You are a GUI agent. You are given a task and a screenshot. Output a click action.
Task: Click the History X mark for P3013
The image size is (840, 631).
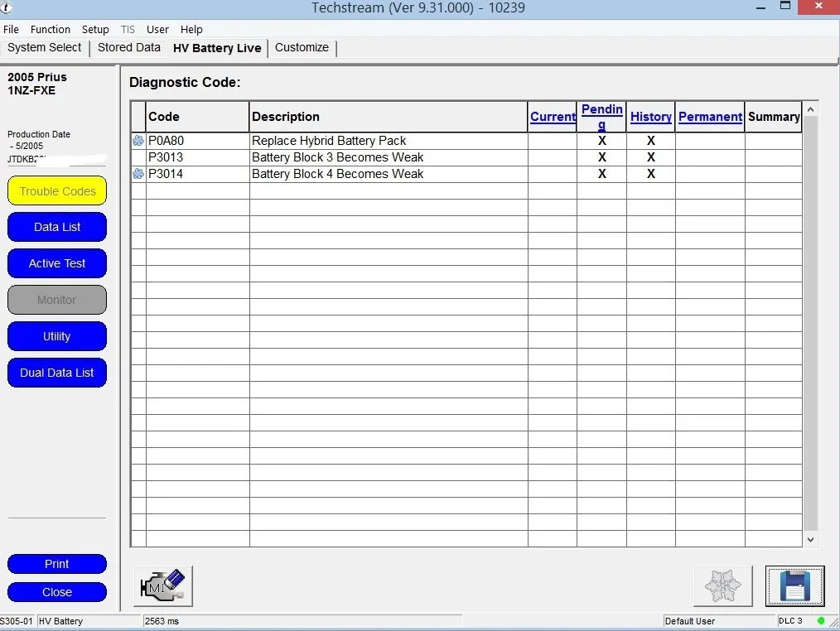coord(651,157)
